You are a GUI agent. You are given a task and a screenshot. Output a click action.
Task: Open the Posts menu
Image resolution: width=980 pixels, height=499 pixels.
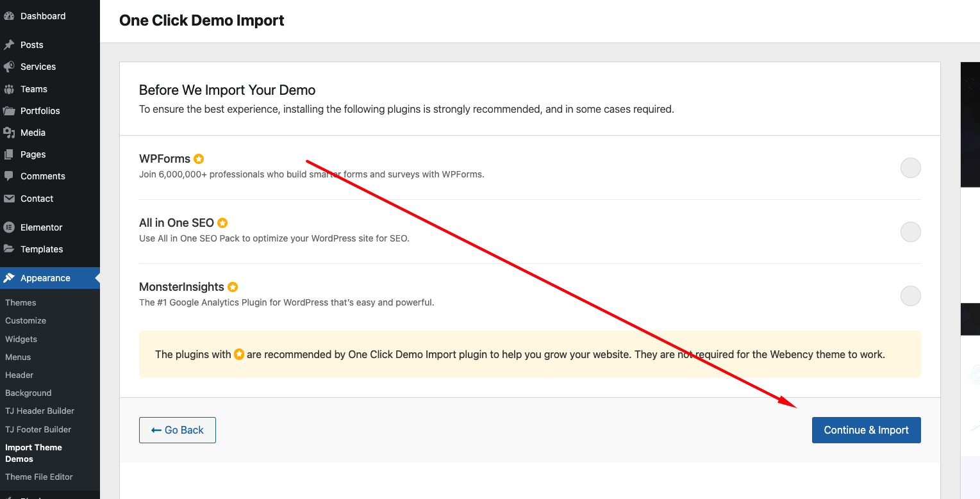(x=50, y=45)
